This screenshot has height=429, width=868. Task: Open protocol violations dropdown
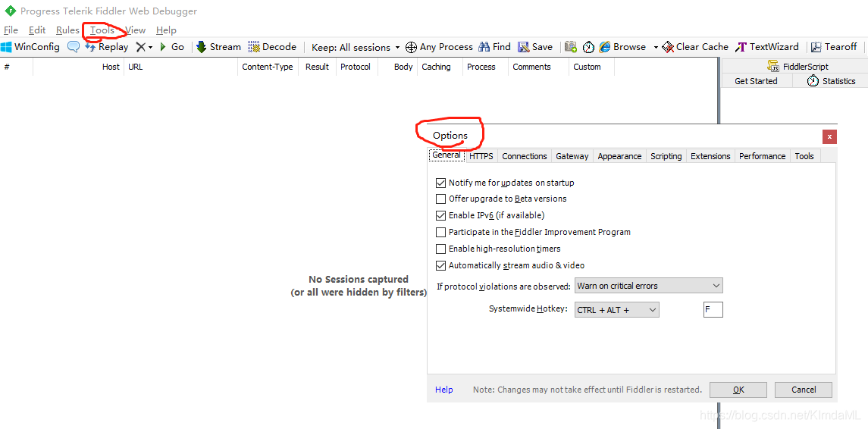click(x=649, y=287)
